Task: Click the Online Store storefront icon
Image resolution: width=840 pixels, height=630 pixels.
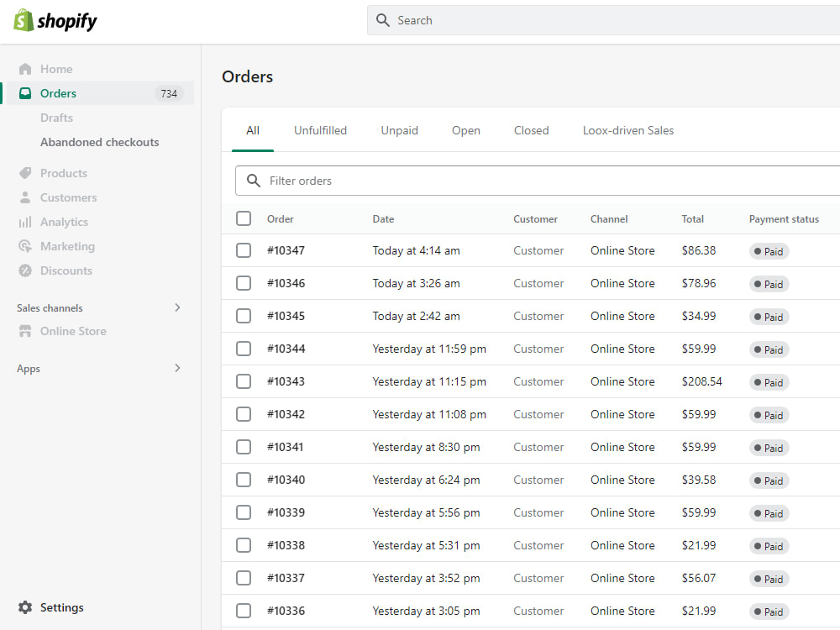Action: point(24,331)
